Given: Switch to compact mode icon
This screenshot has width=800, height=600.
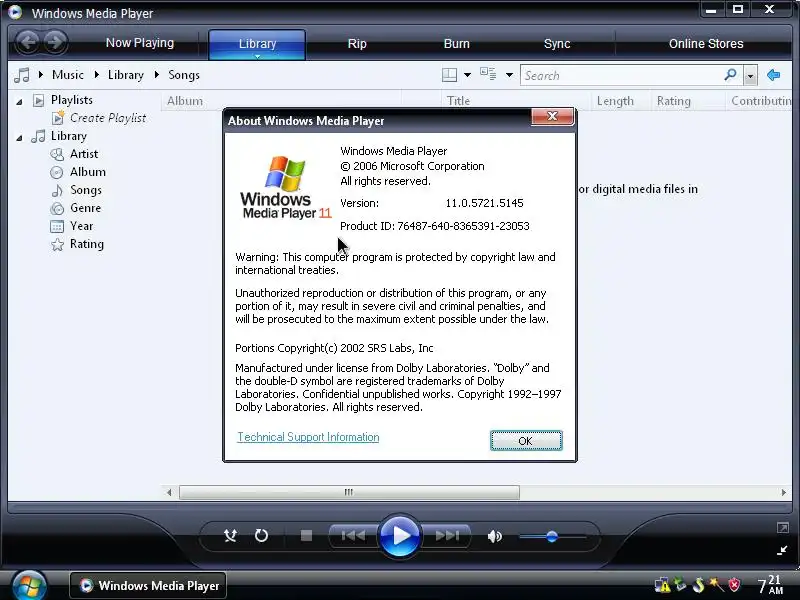Looking at the screenshot, I should coord(783,551).
